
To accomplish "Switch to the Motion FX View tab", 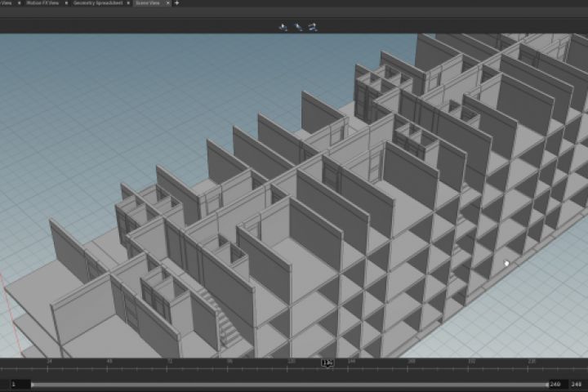I will click(42, 3).
